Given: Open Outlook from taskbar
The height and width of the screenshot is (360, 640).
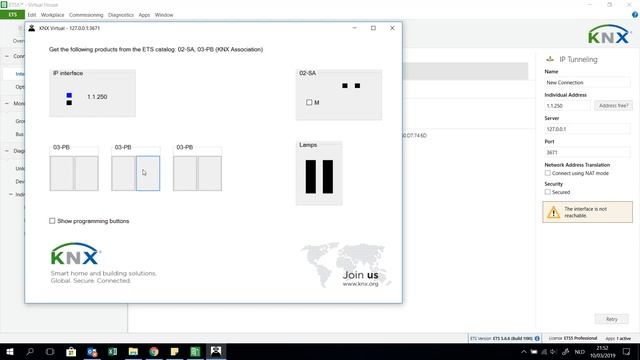Looking at the screenshot, I should [92, 351].
